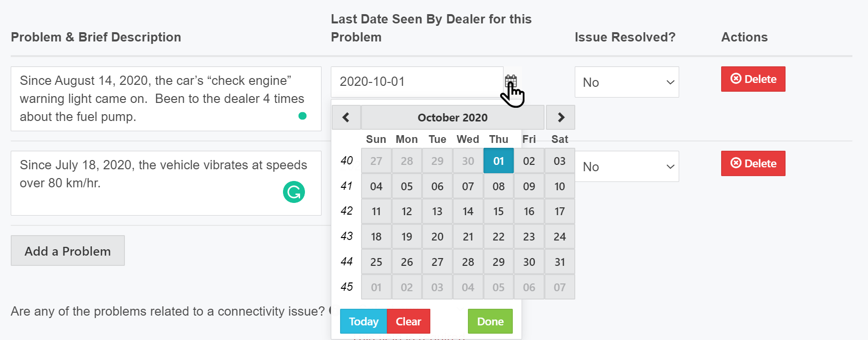
Task: Open Issue Resolved dropdown for first problem
Action: pos(626,82)
